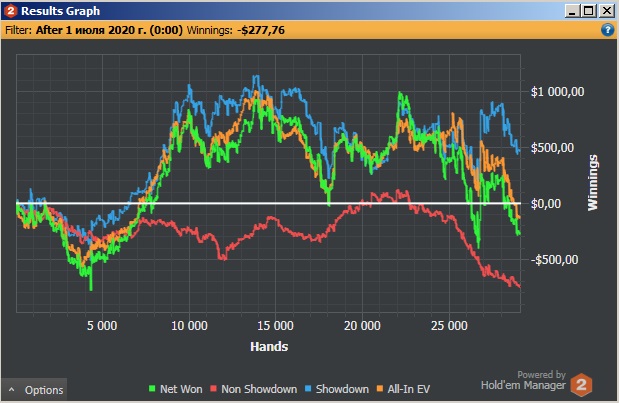Viewport: 619px width, 403px height.
Task: Click the -$500,00 axis label
Action: 555,260
